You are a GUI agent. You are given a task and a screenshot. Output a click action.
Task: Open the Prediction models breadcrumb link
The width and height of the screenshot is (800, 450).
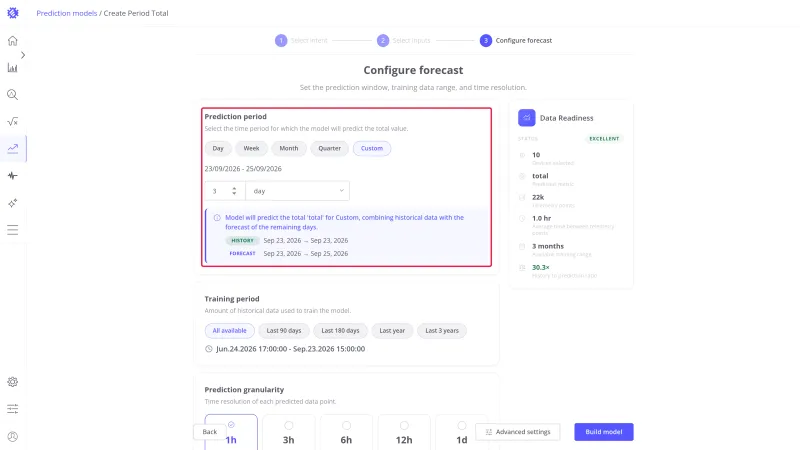(67, 13)
